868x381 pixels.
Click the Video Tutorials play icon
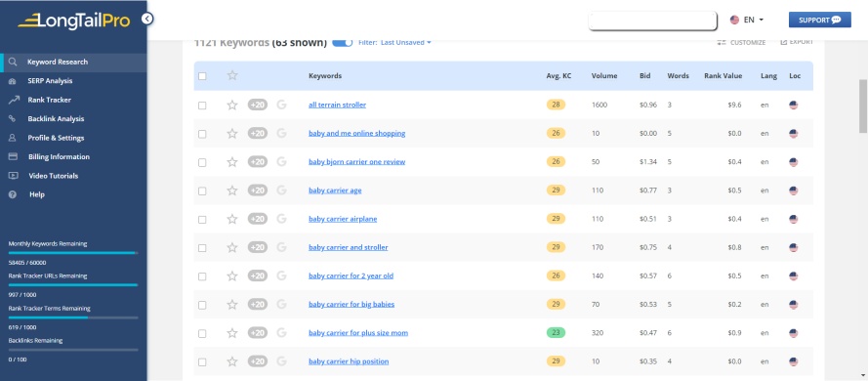click(13, 176)
